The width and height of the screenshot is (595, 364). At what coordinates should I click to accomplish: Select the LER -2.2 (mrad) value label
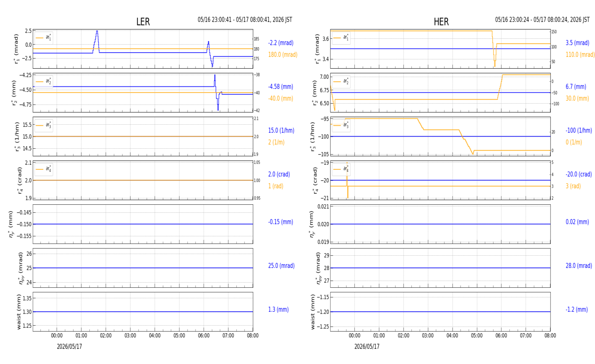[281, 43]
